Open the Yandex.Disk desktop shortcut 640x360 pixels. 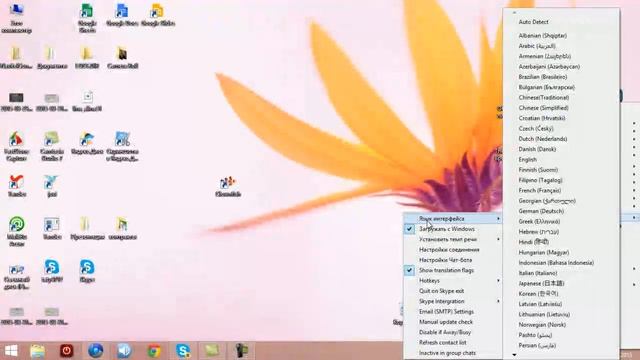[87, 144]
